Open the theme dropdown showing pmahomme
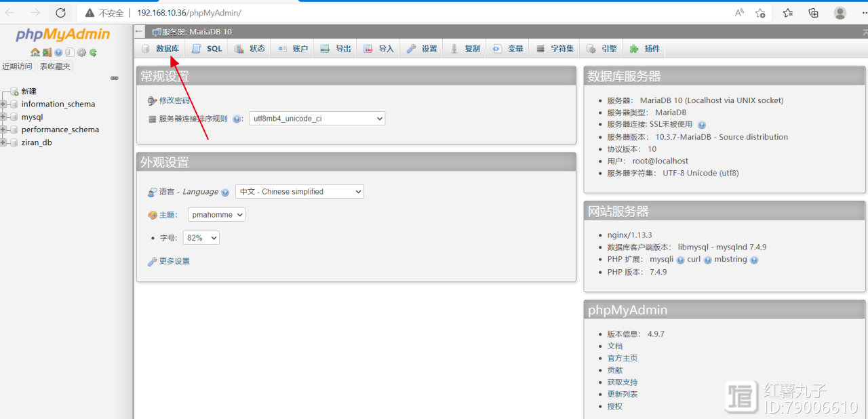The image size is (868, 419). 216,215
